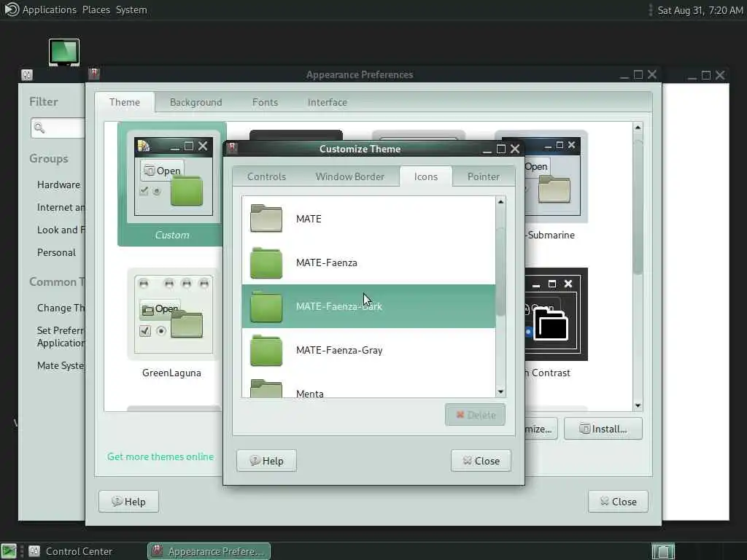Maximize the Customize Theme dialog
The height and width of the screenshot is (560, 747).
[x=500, y=149]
